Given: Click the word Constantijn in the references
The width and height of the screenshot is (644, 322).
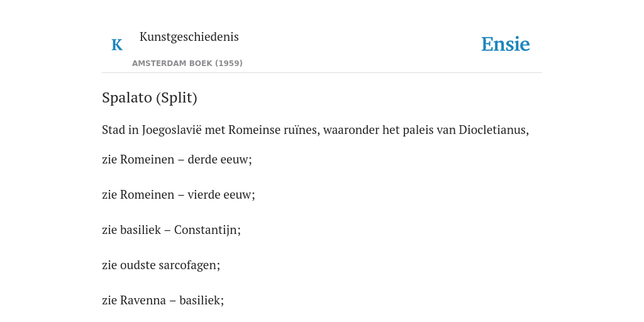Looking at the screenshot, I should pos(208,230).
